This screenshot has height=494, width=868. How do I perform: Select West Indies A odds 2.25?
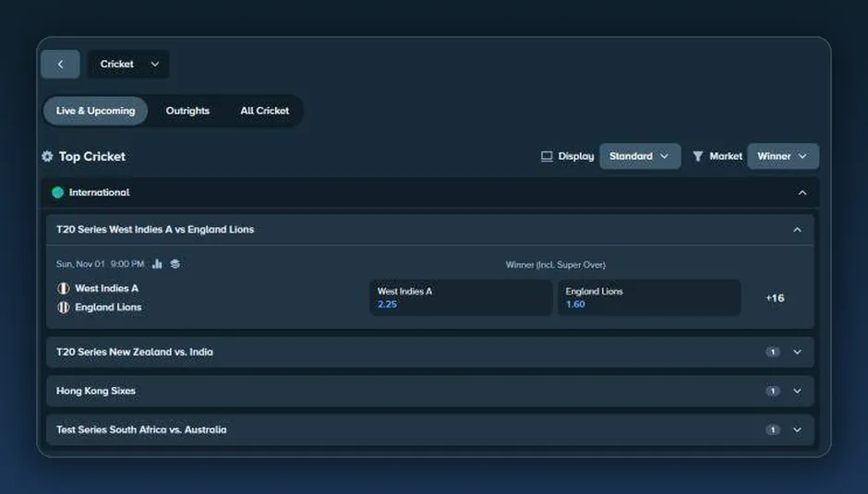coord(461,297)
